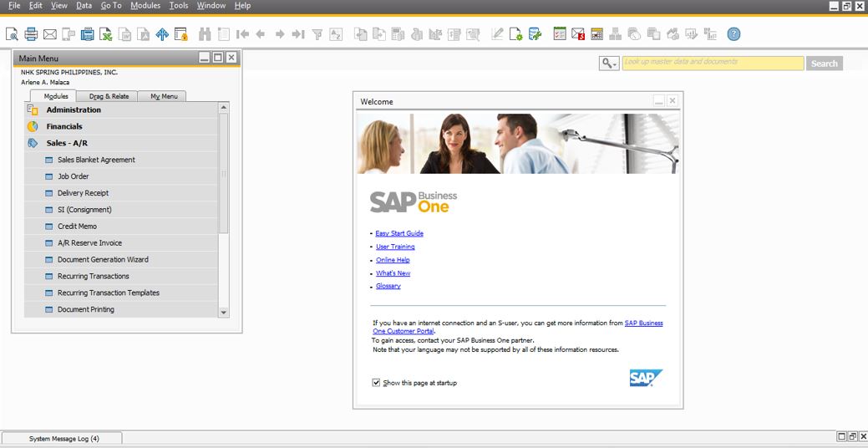868x448 pixels.
Task: Go to the First Data Record arrow
Action: coord(242,34)
